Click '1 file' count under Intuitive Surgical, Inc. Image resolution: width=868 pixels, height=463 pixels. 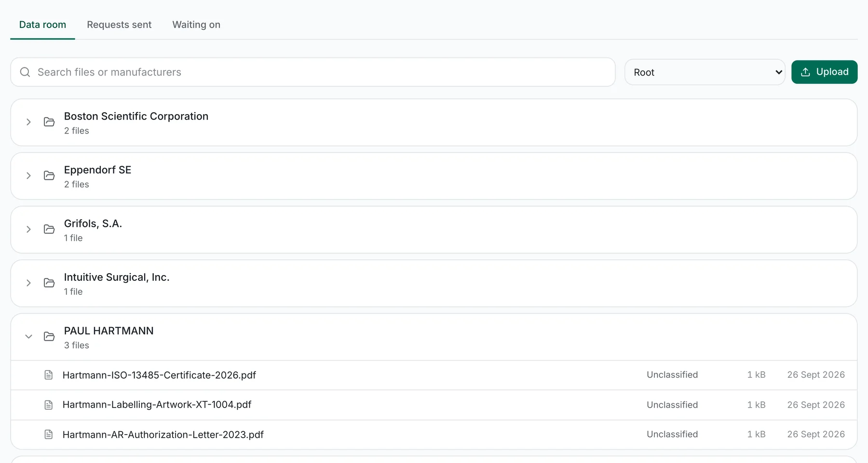click(73, 291)
